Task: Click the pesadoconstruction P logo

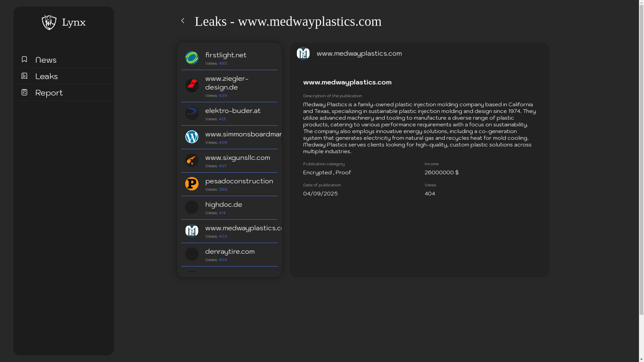Action: 192,184
